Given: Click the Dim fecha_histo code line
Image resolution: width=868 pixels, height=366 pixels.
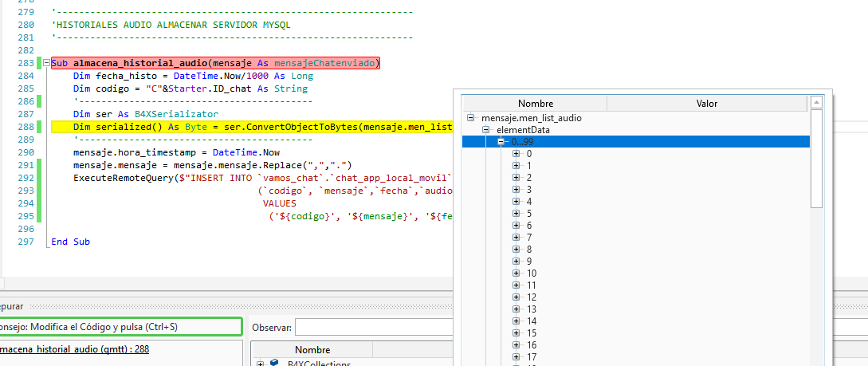Looking at the screenshot, I should (193, 76).
